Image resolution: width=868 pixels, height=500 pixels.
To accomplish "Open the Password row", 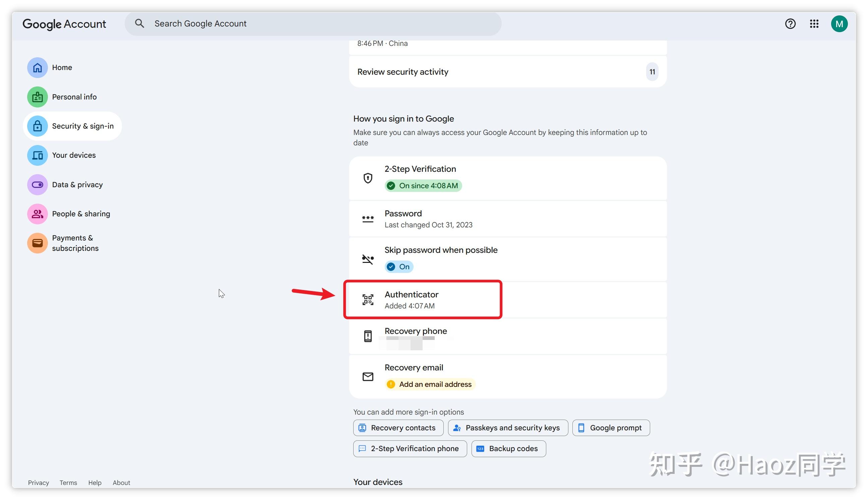I will click(507, 219).
